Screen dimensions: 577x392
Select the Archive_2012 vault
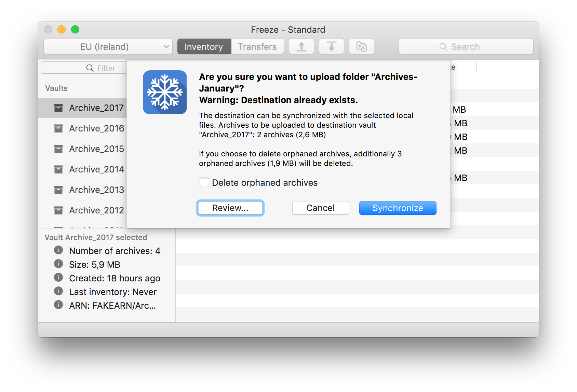click(82, 210)
